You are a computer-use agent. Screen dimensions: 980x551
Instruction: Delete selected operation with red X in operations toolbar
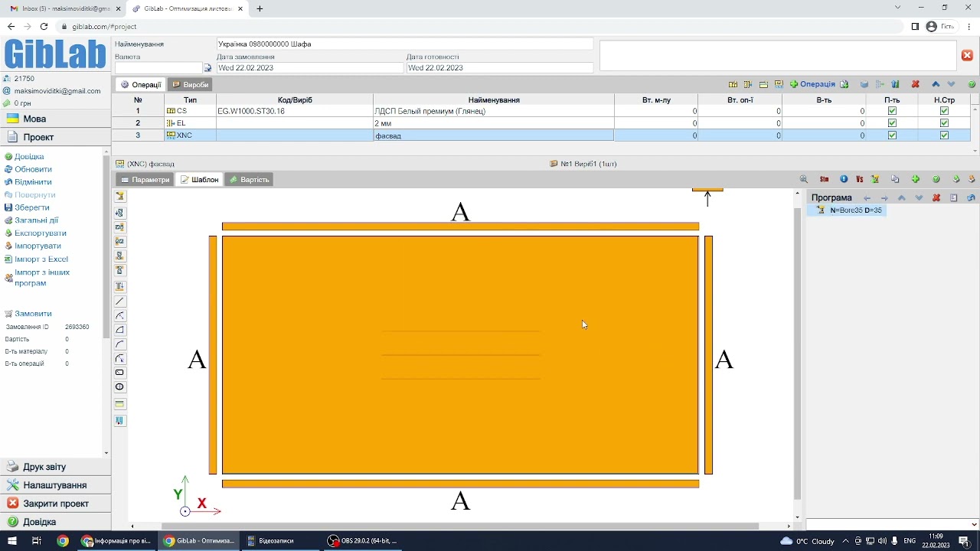tap(915, 84)
